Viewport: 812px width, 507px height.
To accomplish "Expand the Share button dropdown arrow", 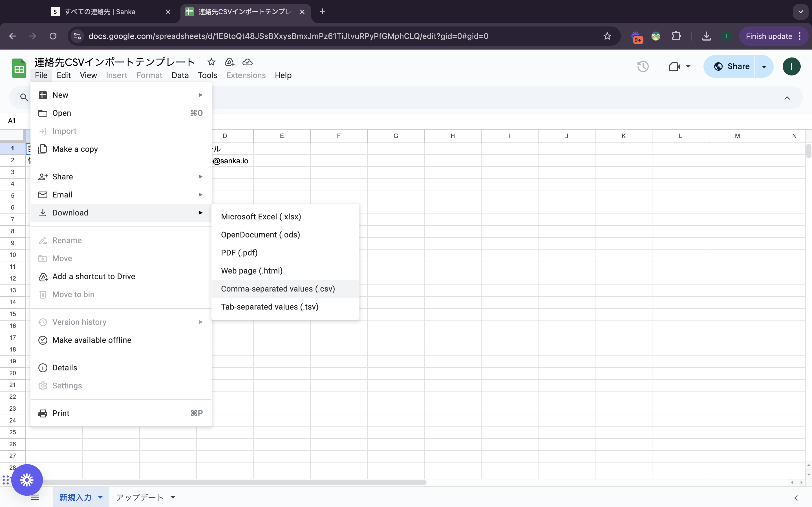I will (764, 66).
